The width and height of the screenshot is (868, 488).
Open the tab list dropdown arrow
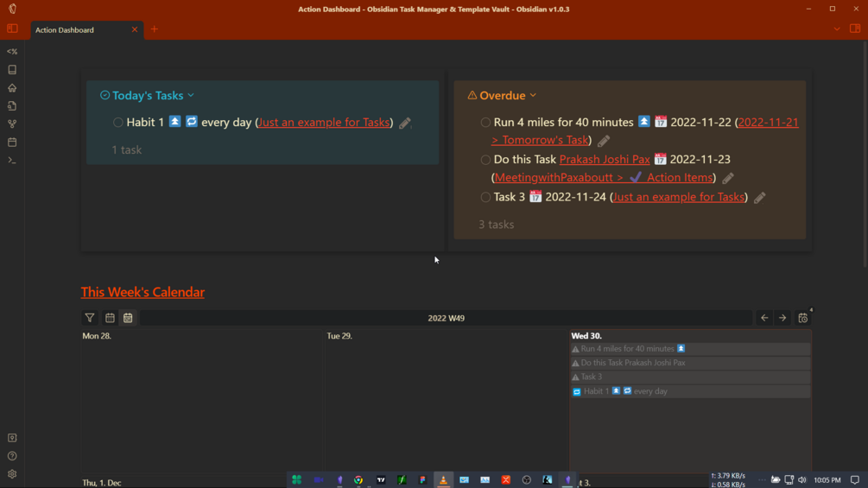pos(837,29)
